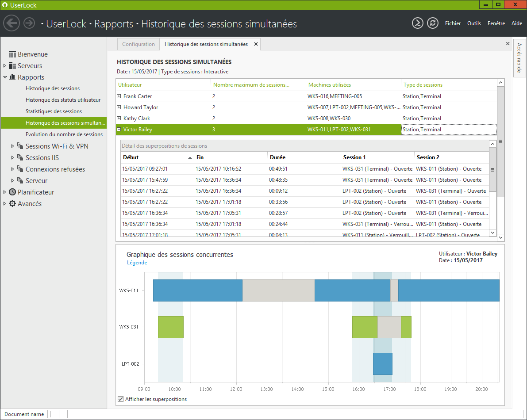Click the refresh icon in header

tap(433, 23)
